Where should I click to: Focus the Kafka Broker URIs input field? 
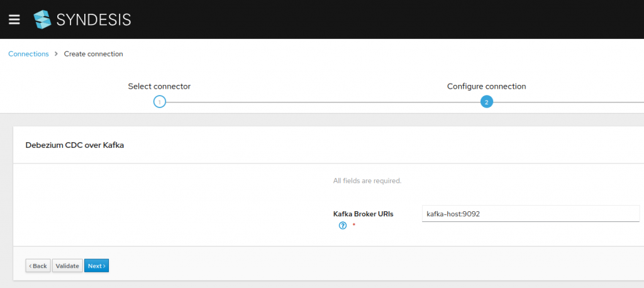click(x=530, y=214)
